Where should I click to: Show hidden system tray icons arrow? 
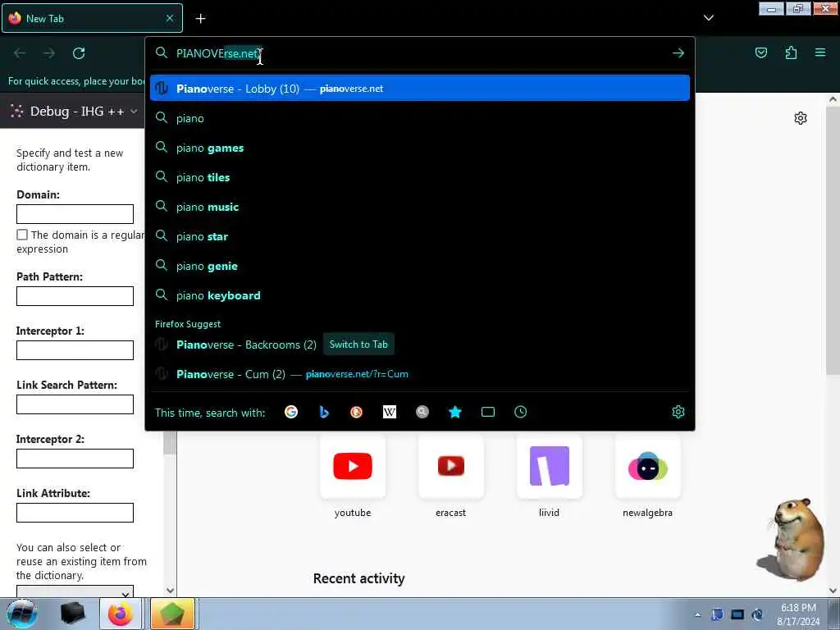[697, 615]
